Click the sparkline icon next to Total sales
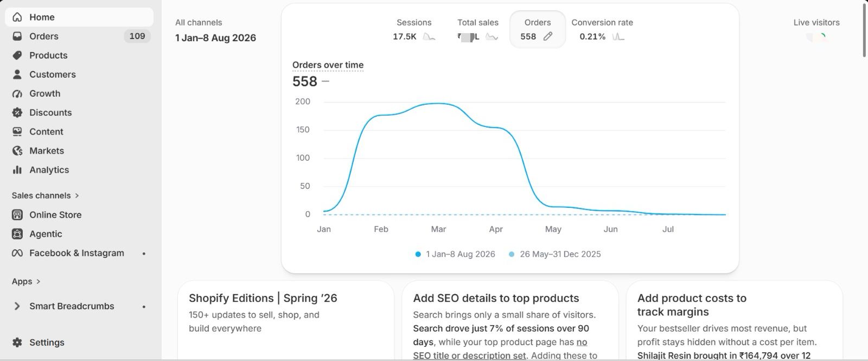This screenshot has width=868, height=361. (x=492, y=37)
